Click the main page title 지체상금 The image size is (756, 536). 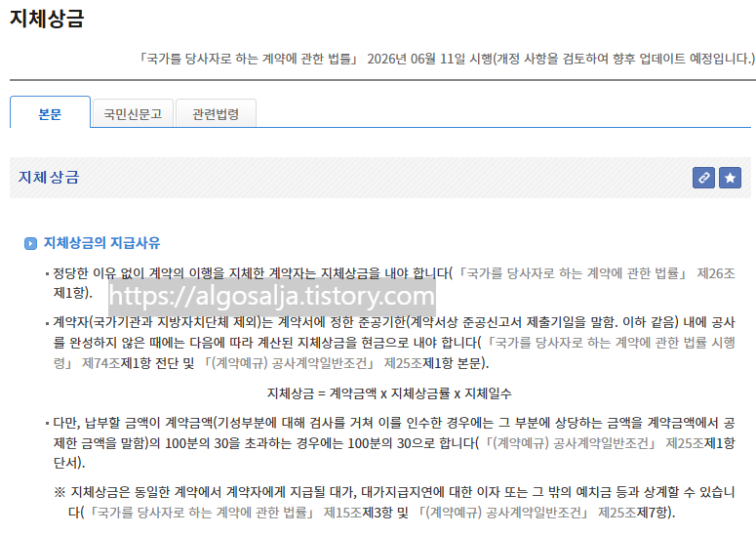click(x=47, y=19)
